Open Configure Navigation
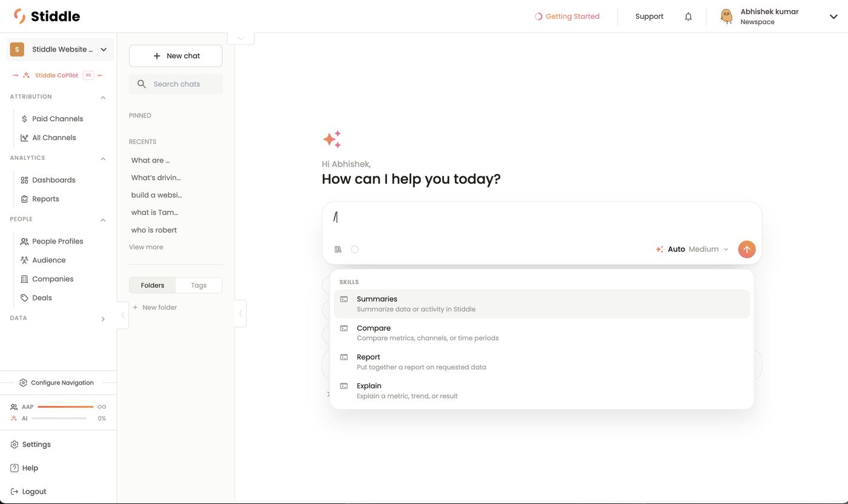This screenshot has height=504, width=848. coord(56,383)
